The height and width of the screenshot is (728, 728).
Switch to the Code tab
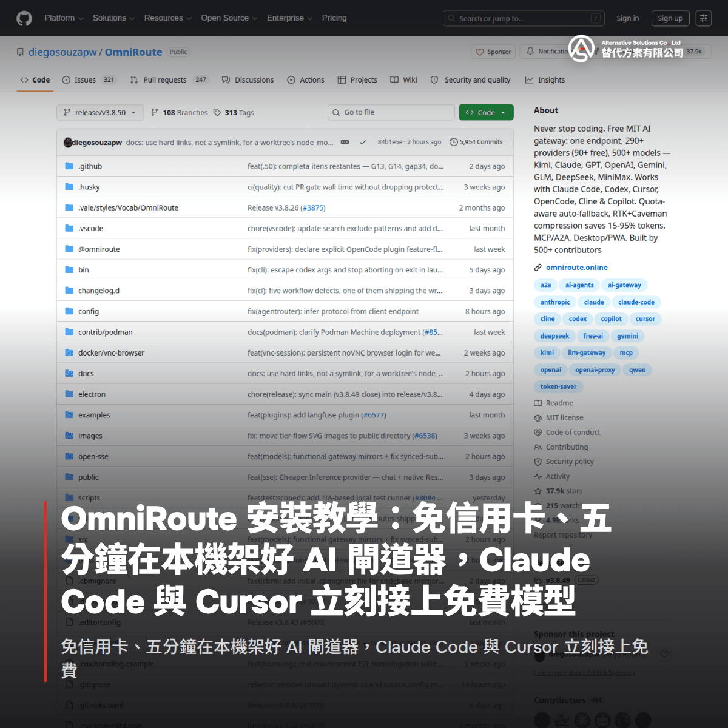coord(35,80)
